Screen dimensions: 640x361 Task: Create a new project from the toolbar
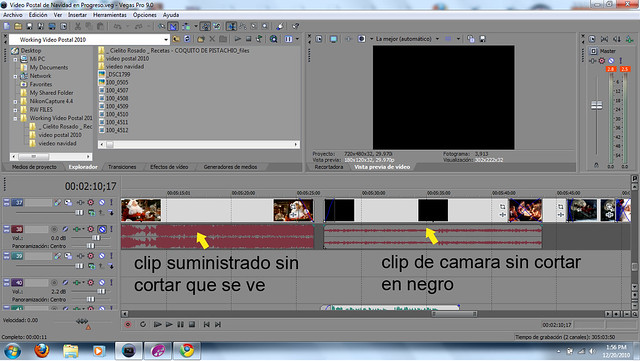pyautogui.click(x=7, y=26)
